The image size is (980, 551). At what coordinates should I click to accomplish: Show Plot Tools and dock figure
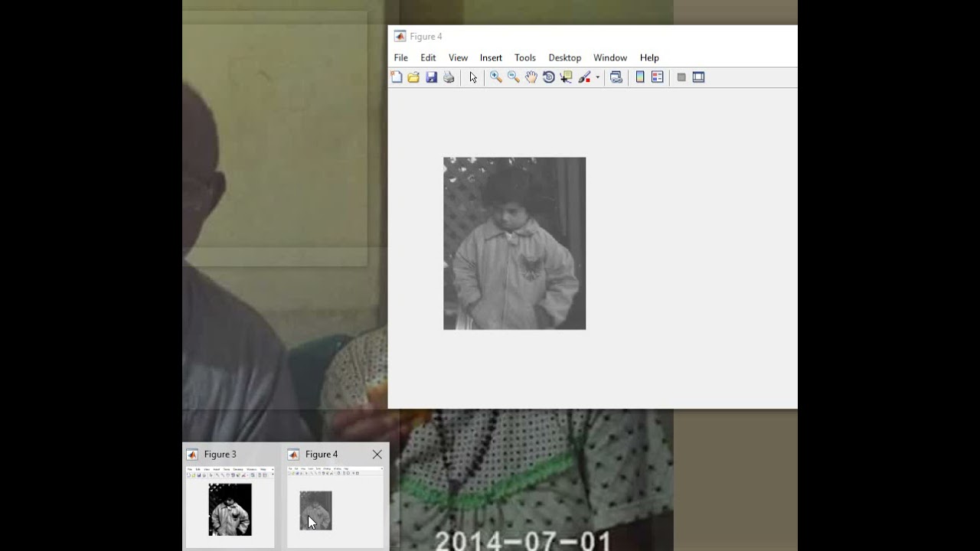pyautogui.click(x=699, y=77)
